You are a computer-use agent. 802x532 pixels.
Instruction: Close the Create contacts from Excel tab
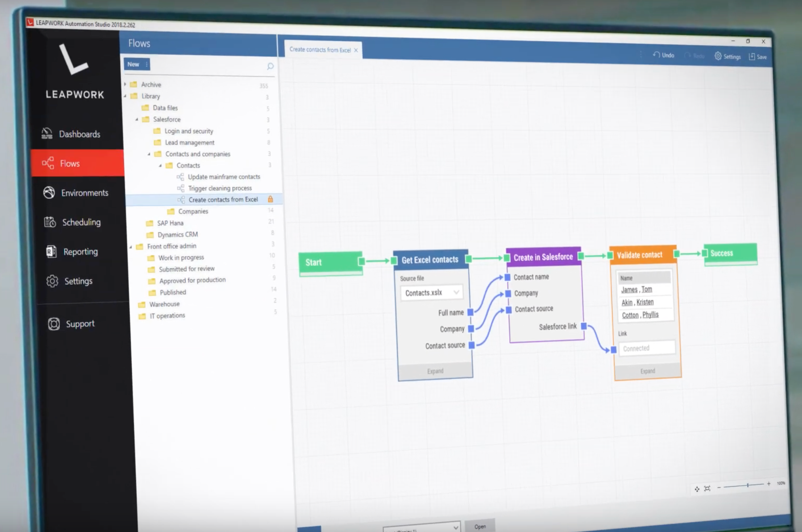coord(356,50)
